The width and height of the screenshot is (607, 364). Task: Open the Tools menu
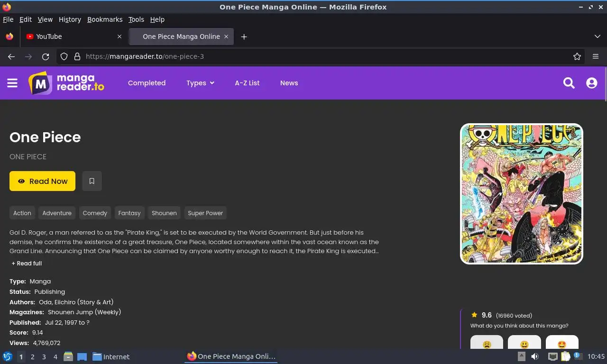[136, 19]
